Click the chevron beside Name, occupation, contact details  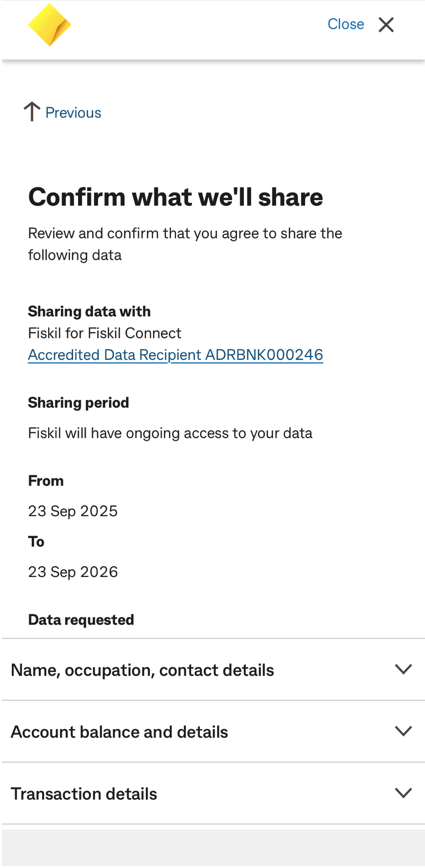(403, 669)
